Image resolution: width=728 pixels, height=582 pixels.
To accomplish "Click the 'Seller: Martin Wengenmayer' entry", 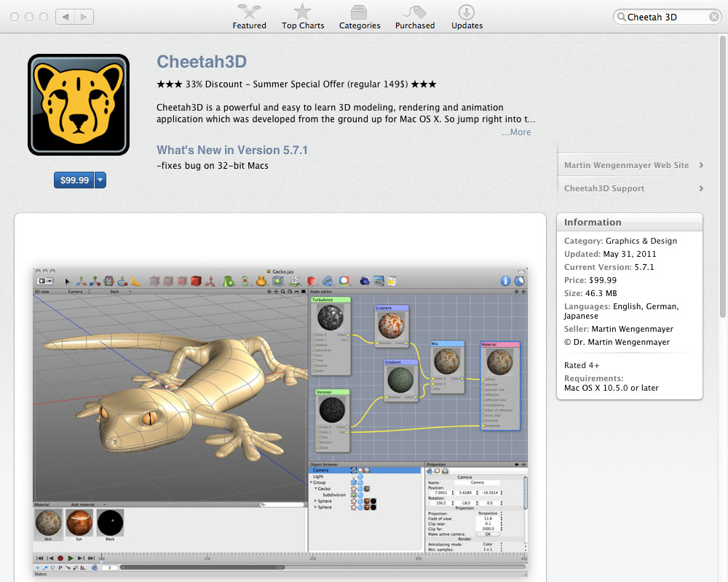I will point(618,329).
